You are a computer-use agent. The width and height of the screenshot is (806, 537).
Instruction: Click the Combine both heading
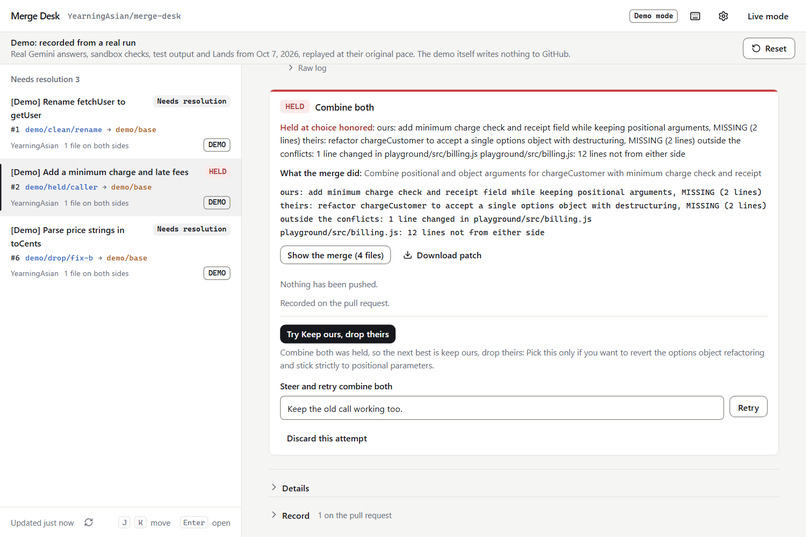(x=344, y=107)
